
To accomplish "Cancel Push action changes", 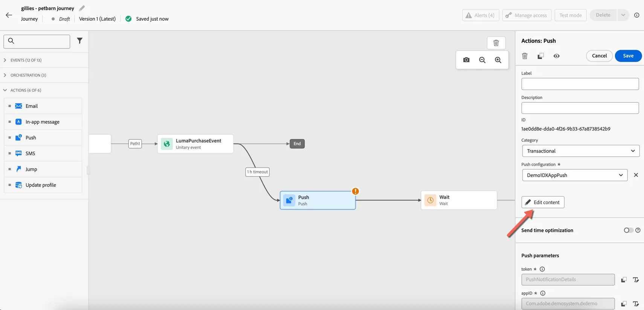I will pyautogui.click(x=599, y=56).
